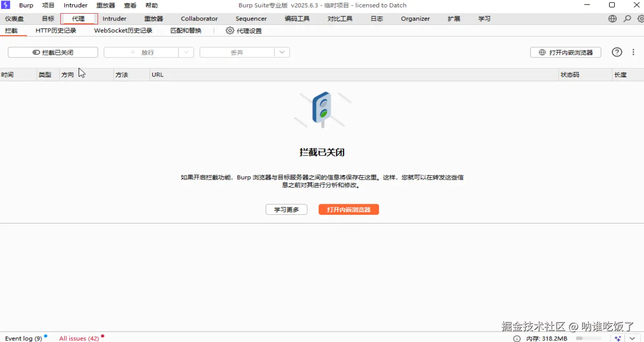Click the 放行 forward button

[141, 52]
